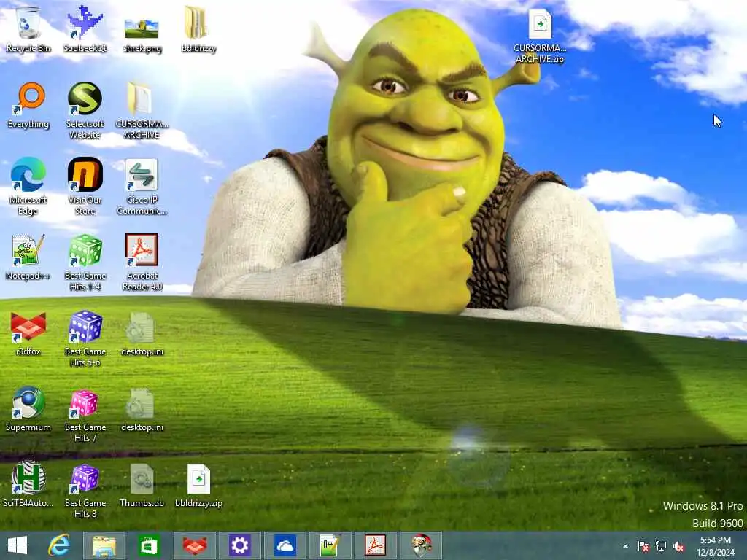Show hidden system tray icons
The width and height of the screenshot is (747, 560).
(625, 546)
